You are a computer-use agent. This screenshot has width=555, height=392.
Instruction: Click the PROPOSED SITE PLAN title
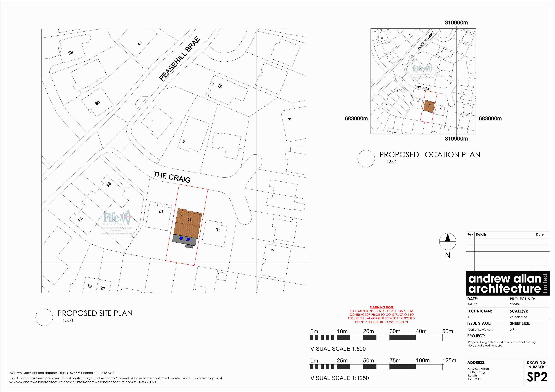(x=95, y=313)
